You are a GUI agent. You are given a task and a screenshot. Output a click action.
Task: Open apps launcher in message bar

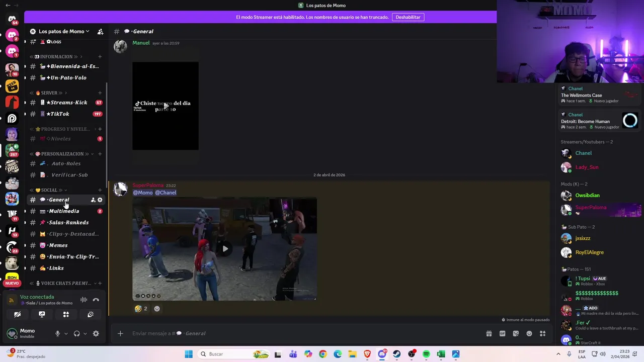tap(542, 333)
